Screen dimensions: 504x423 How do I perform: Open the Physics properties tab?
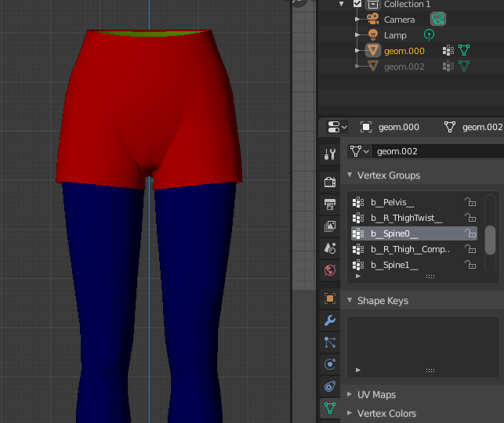pyautogui.click(x=330, y=364)
